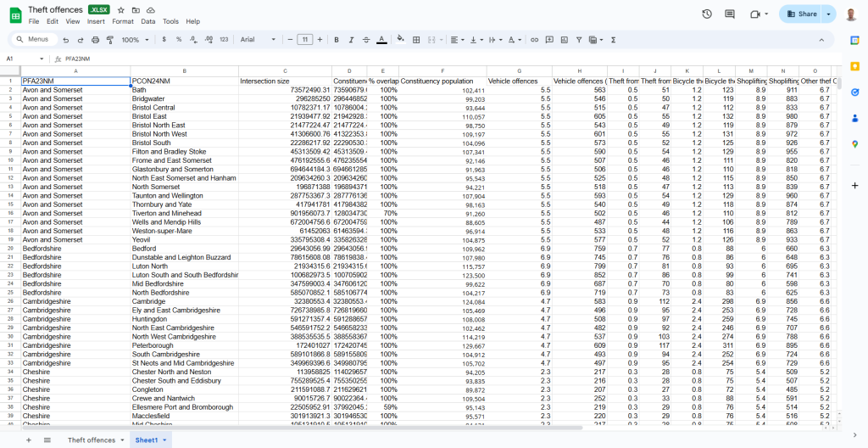Open comments history icon
This screenshot has width=868, height=448.
730,14
